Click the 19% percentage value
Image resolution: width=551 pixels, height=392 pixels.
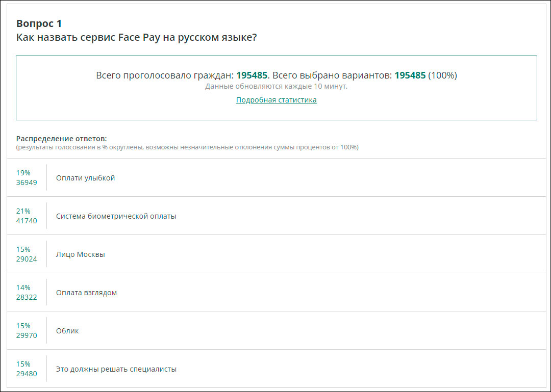pyautogui.click(x=23, y=173)
